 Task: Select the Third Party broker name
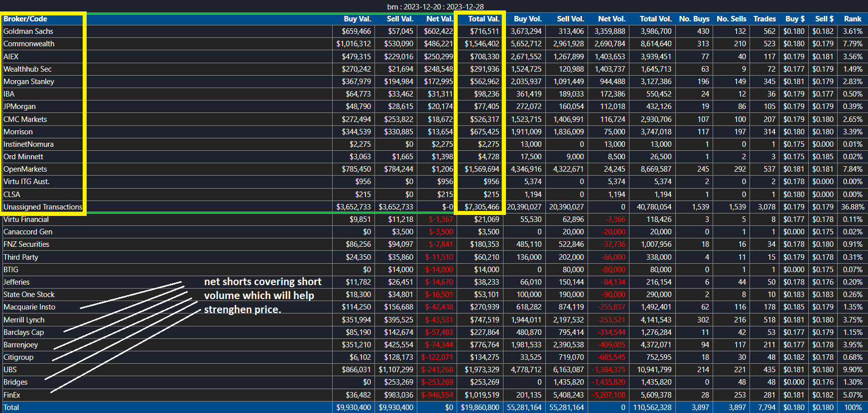tap(21, 257)
